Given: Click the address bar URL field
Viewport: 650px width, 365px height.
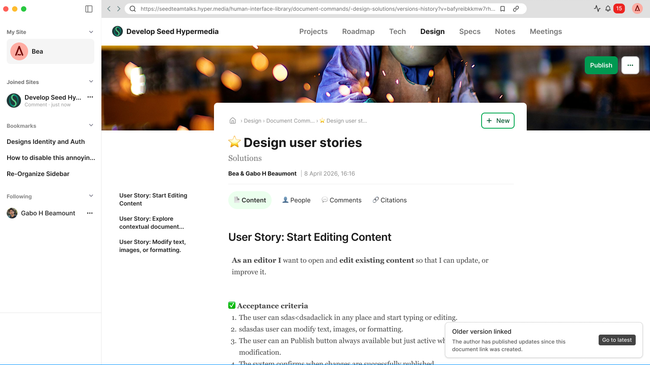Looking at the screenshot, I should click(317, 9).
